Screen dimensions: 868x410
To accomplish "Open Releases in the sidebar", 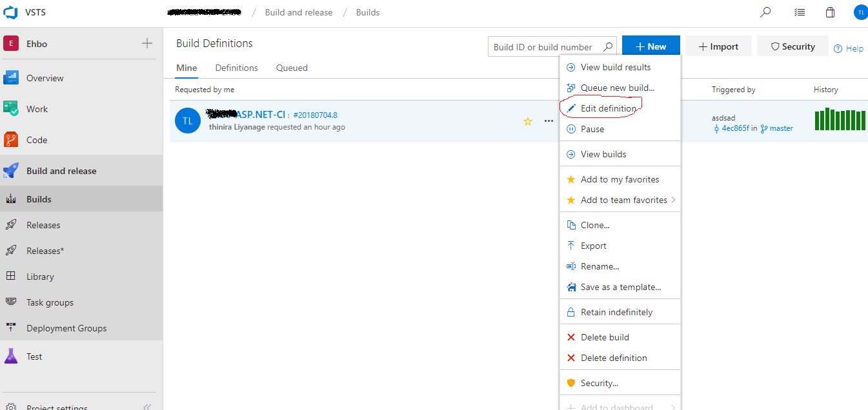I will [81, 225].
